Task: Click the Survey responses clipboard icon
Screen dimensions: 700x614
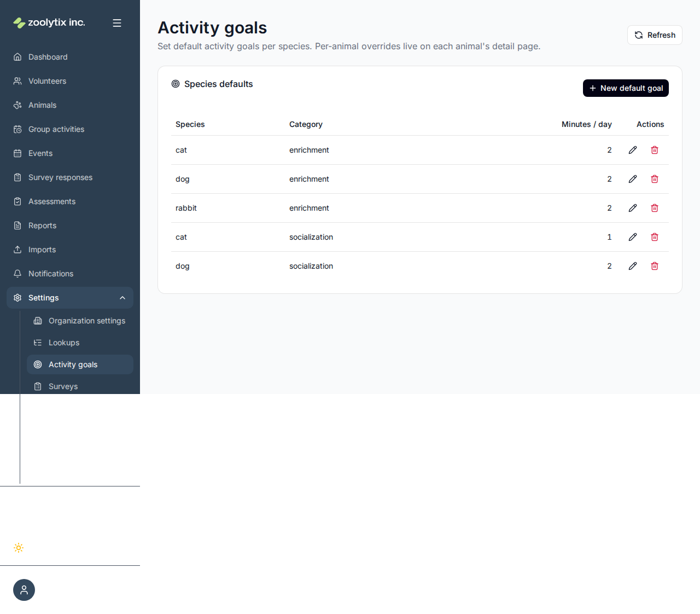Action: coord(17,177)
